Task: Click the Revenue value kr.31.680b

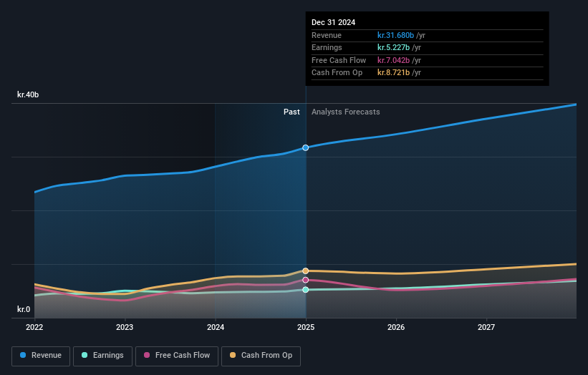Action: tap(395, 35)
